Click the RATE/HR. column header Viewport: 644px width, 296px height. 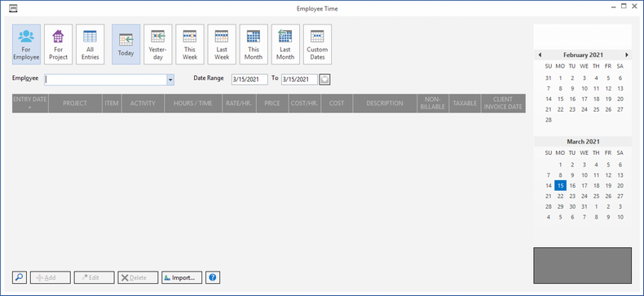(x=239, y=104)
